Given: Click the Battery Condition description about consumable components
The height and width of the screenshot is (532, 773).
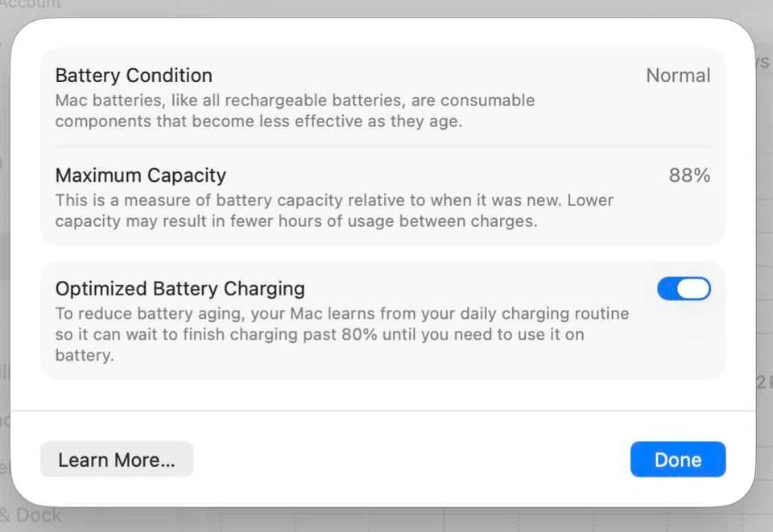Looking at the screenshot, I should pos(295,111).
